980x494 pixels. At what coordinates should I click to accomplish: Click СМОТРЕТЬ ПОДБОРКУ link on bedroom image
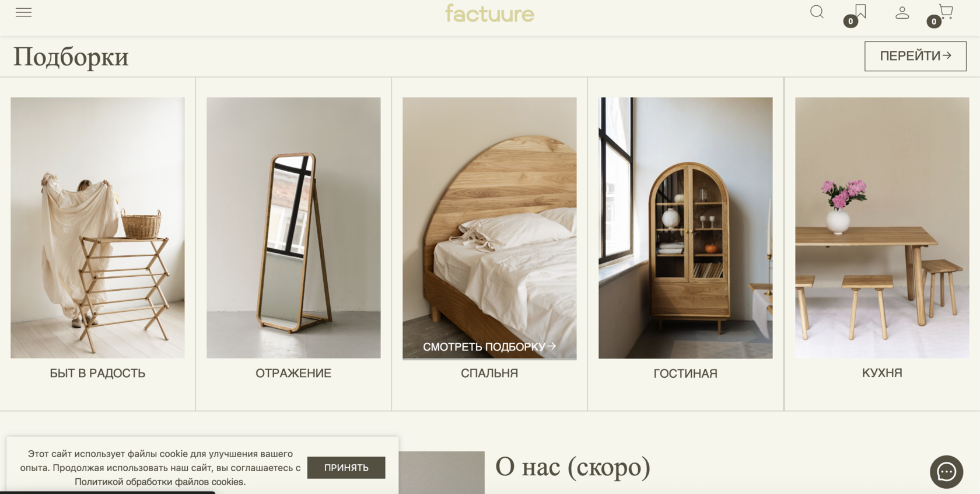pos(489,346)
